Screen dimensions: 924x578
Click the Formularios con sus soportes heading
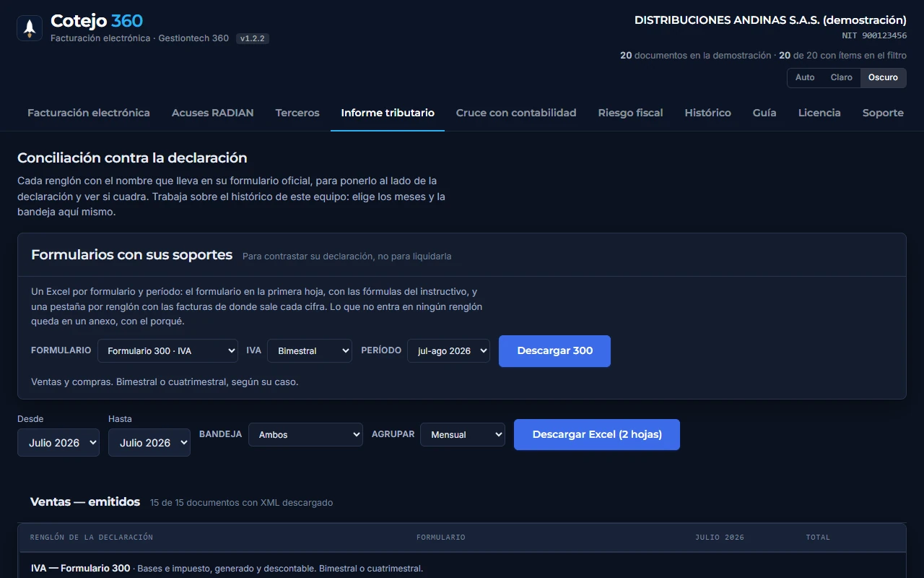[x=131, y=255]
